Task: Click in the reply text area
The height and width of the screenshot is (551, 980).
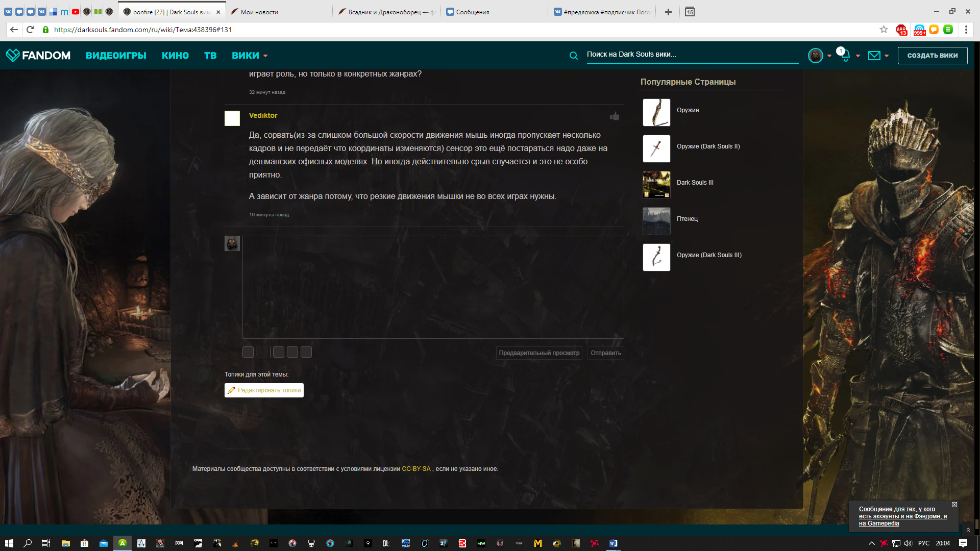Action: 433,287
